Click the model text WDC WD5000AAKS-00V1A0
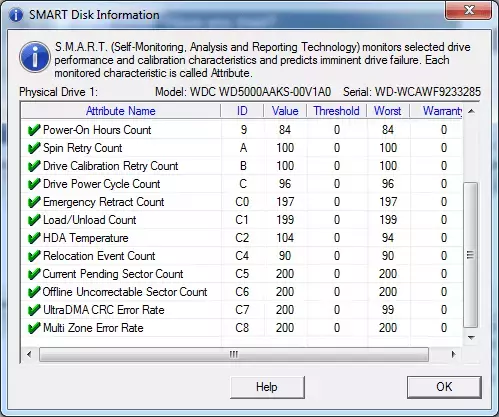 tap(260, 92)
